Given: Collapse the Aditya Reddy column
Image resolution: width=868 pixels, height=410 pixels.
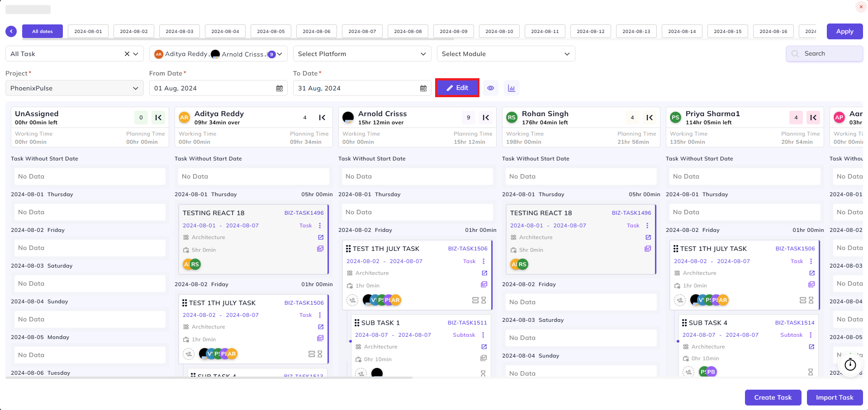Looking at the screenshot, I should click(x=322, y=118).
